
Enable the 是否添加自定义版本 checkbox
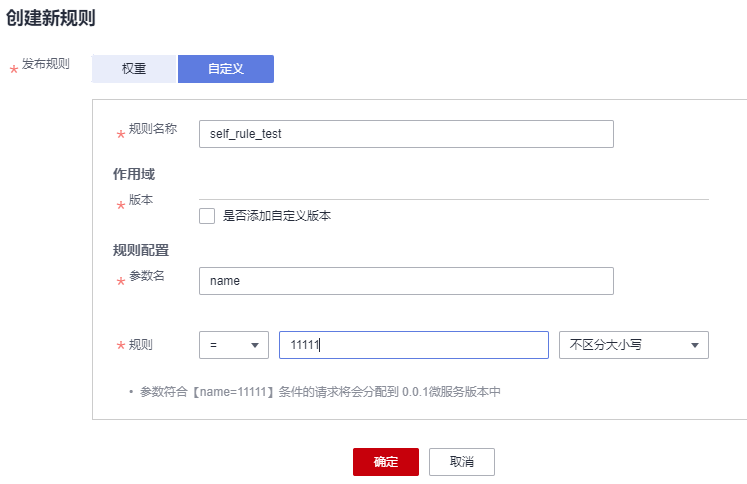pyautogui.click(x=207, y=215)
